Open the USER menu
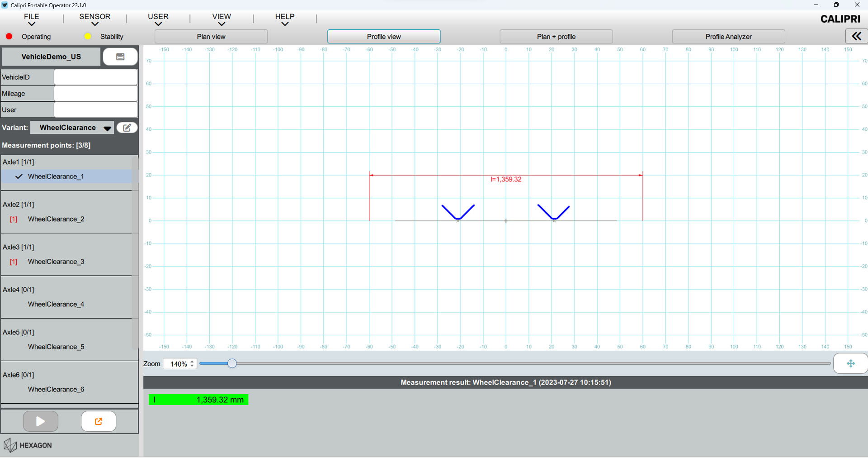Screen dimensions: 868x458 click(158, 19)
